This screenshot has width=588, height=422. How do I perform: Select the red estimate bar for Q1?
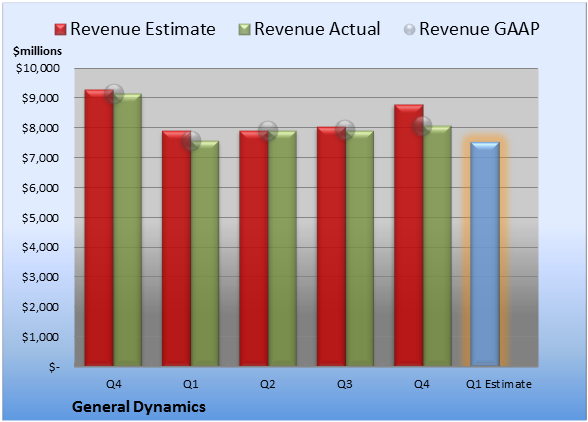(x=176, y=248)
